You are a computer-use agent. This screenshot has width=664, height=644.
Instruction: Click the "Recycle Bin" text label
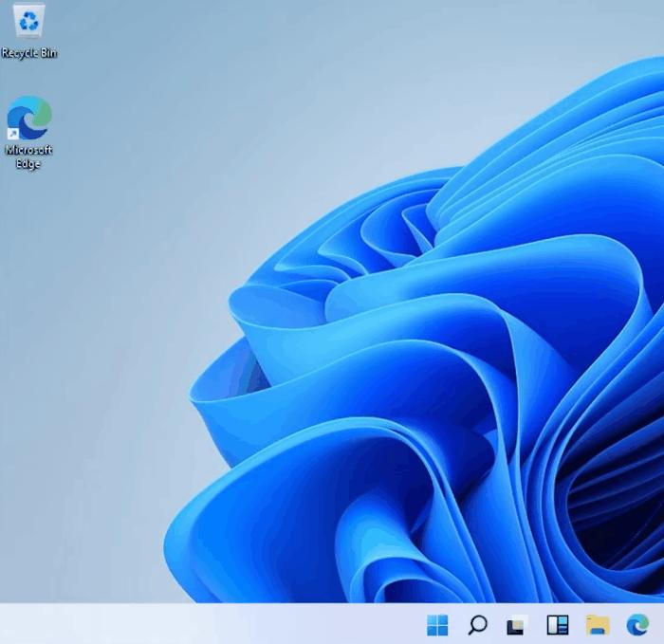coord(28,53)
